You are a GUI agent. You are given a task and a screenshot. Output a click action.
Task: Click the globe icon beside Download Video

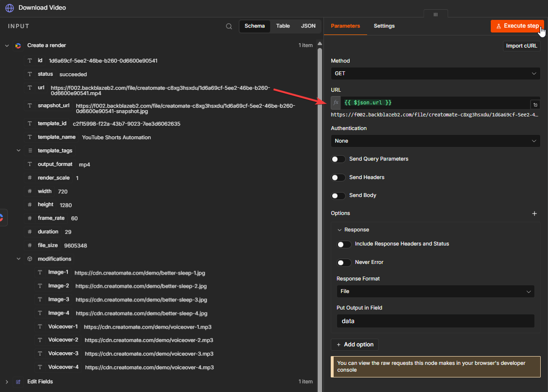[x=9, y=8]
